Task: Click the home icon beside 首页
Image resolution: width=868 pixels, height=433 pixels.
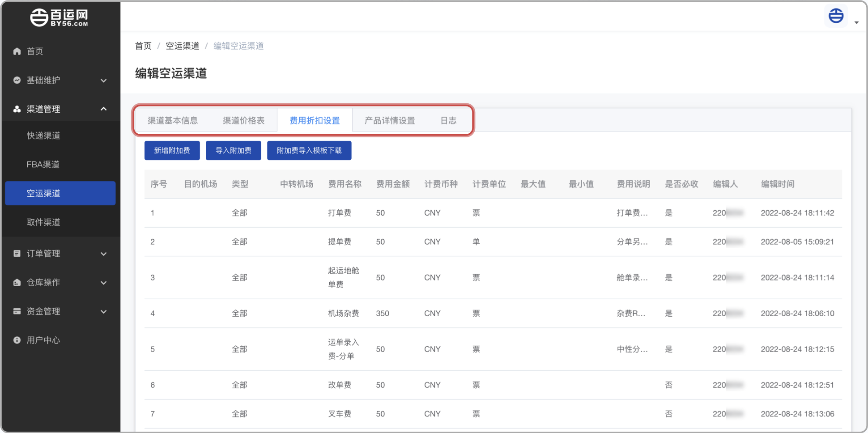Action: (x=17, y=51)
